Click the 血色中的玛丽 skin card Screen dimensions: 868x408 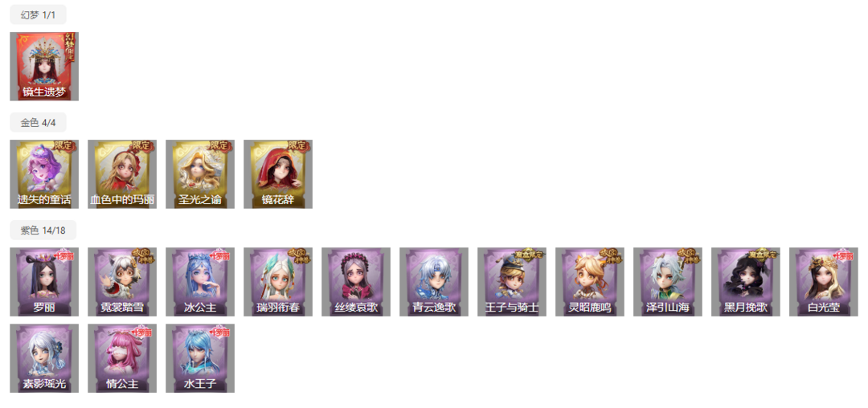[x=122, y=174]
